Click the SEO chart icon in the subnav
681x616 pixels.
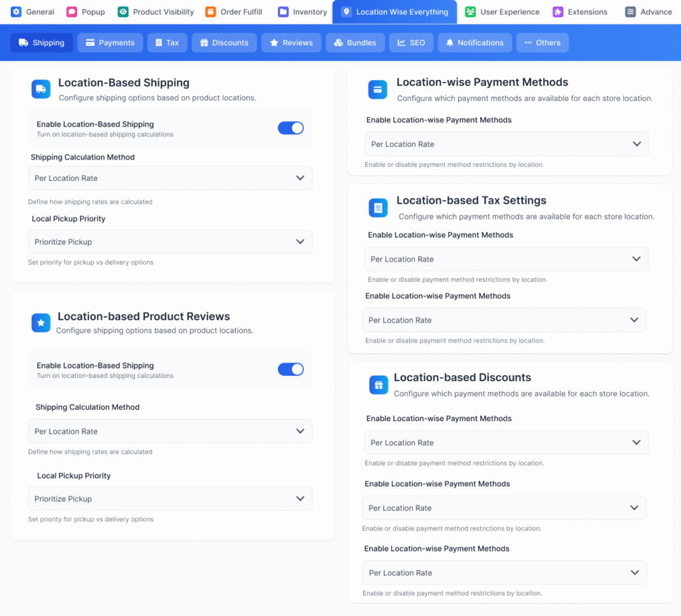point(402,43)
